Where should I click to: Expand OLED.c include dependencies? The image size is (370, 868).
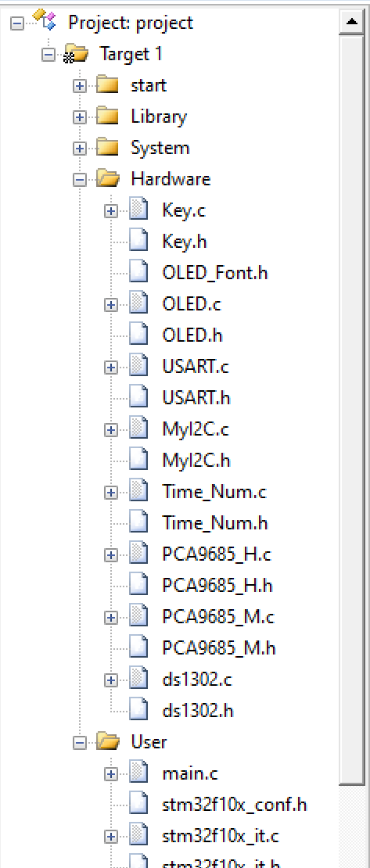(x=111, y=304)
